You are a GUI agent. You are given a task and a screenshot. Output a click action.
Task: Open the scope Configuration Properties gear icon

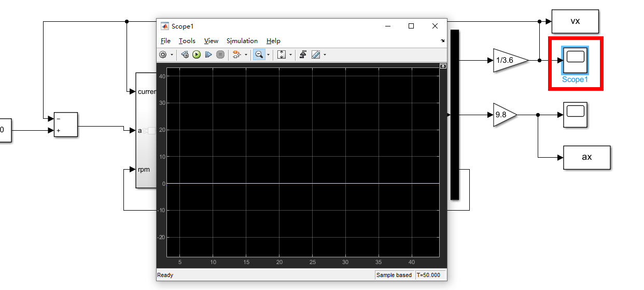pos(163,54)
